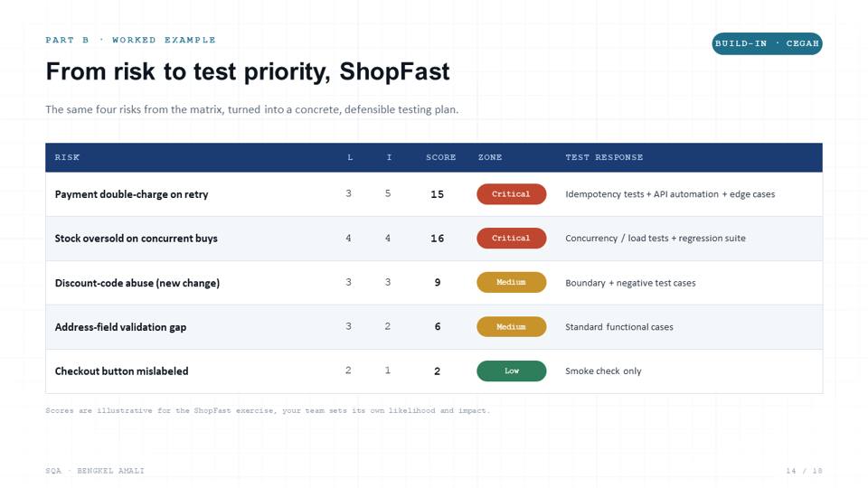This screenshot has height=488, width=868.
Task: Click the Smoke check only text
Action: click(603, 371)
